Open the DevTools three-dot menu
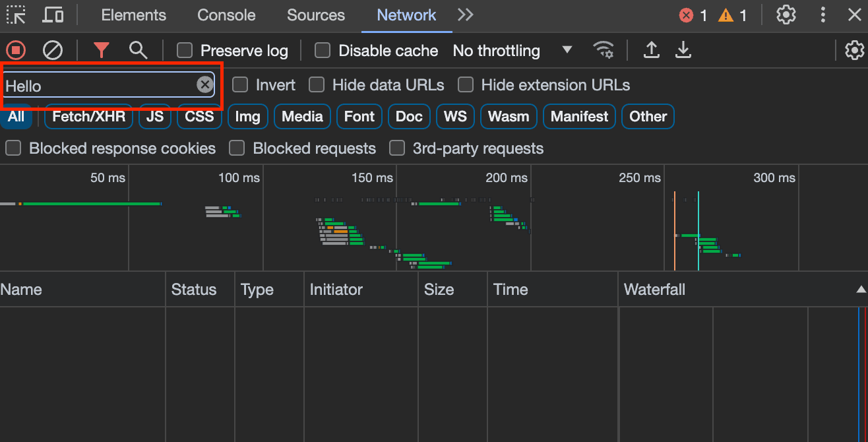The width and height of the screenshot is (868, 442). tap(822, 15)
